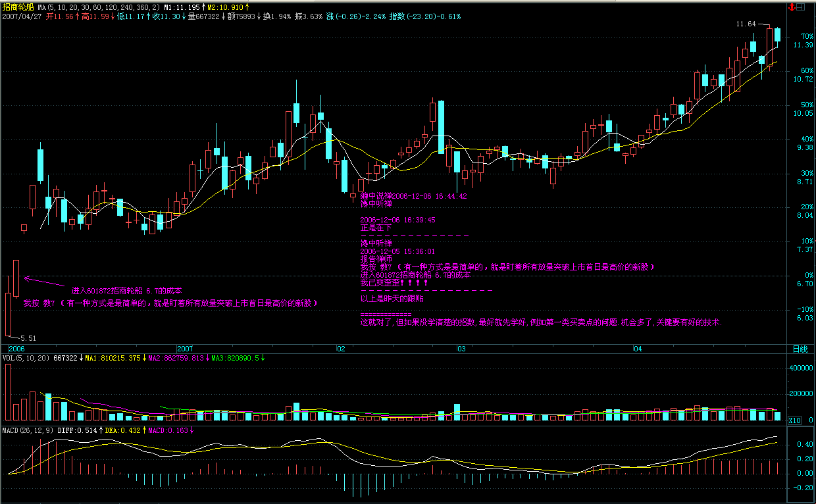Click the red anchor icon

tap(790, 7)
